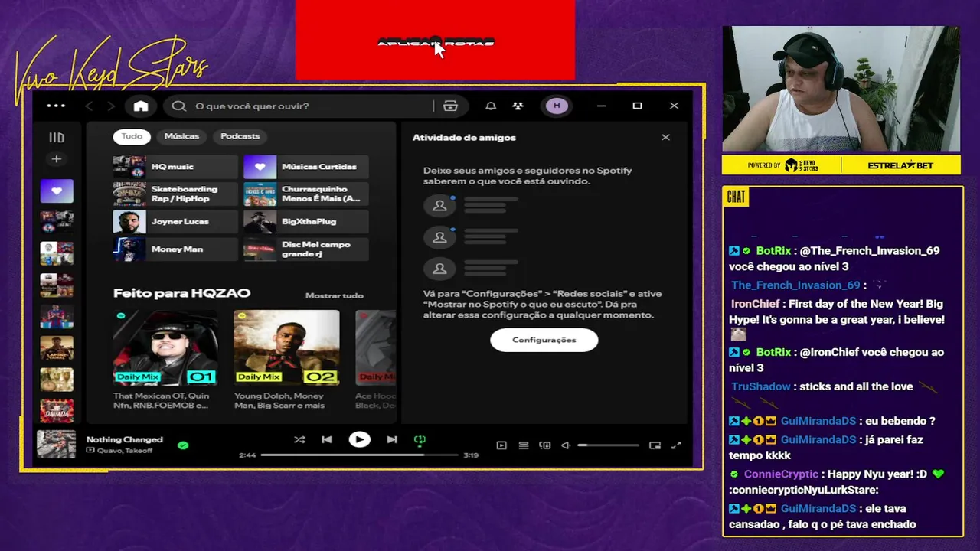Image resolution: width=980 pixels, height=551 pixels.
Task: Open Disc Mel campo grande rj
Action: click(305, 249)
